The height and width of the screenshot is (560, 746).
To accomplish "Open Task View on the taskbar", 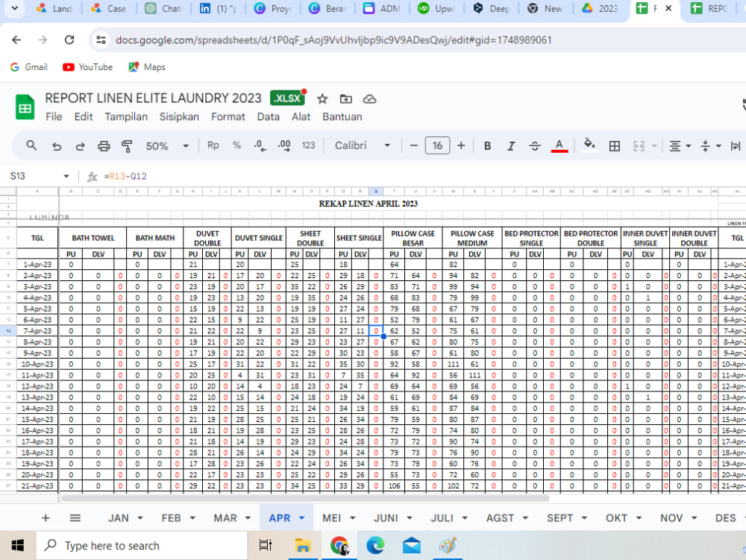I will (265, 545).
